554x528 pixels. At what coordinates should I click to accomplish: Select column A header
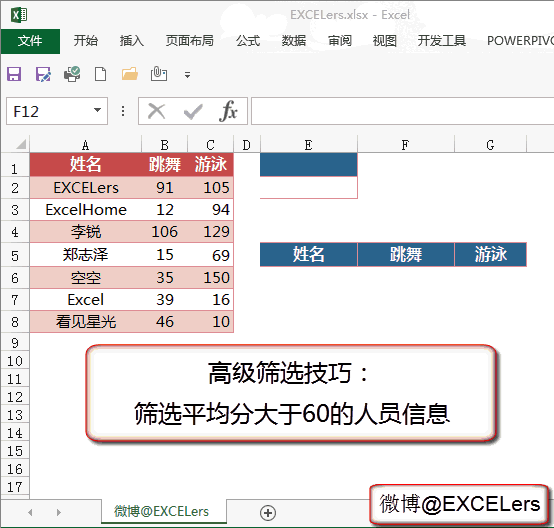coord(86,145)
